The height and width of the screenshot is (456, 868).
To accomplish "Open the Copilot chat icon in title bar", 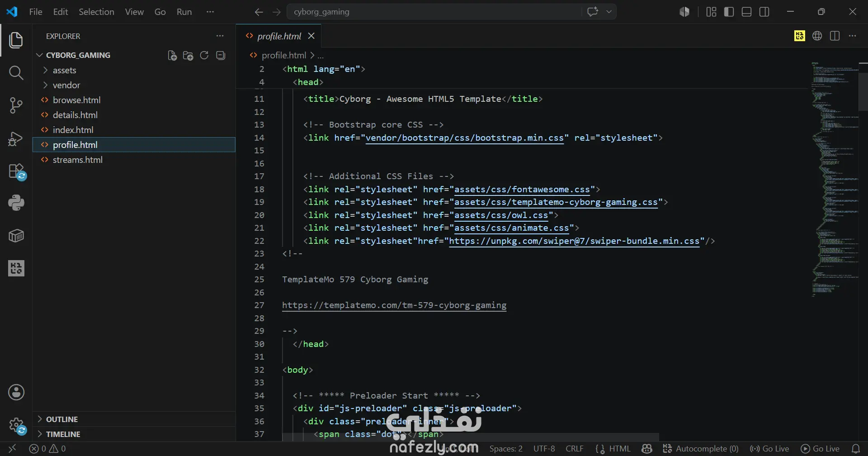I will [593, 12].
